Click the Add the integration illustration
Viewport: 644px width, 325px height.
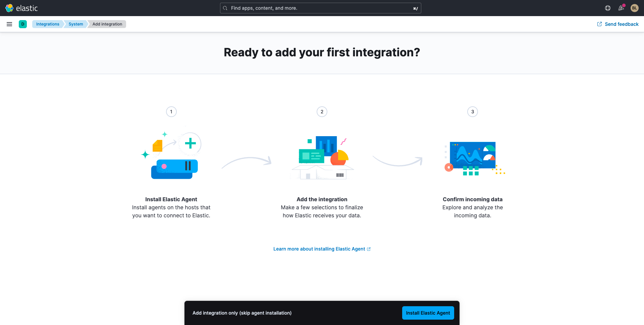(322, 157)
